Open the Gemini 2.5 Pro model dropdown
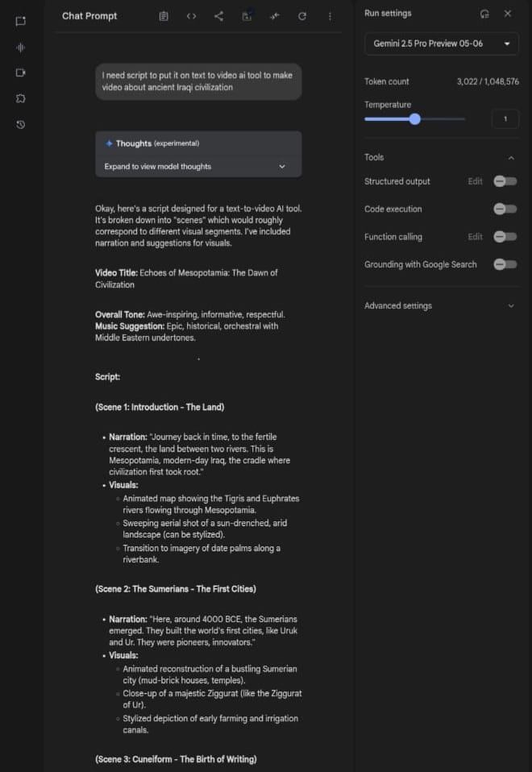 tap(442, 44)
